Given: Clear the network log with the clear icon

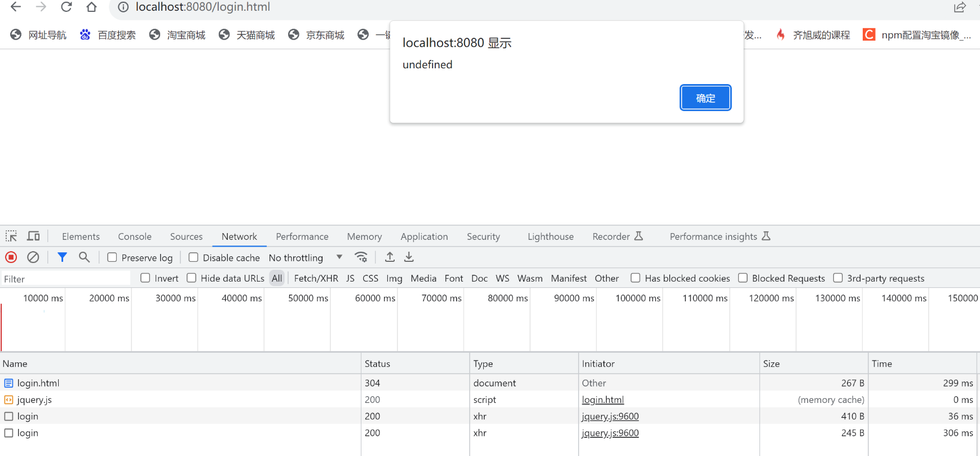Looking at the screenshot, I should (33, 257).
